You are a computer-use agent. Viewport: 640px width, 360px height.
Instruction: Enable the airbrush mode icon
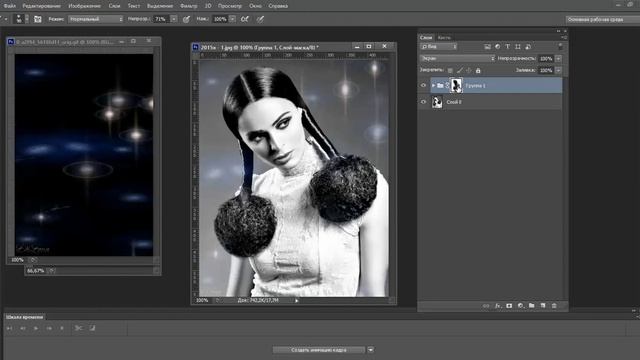point(245,19)
